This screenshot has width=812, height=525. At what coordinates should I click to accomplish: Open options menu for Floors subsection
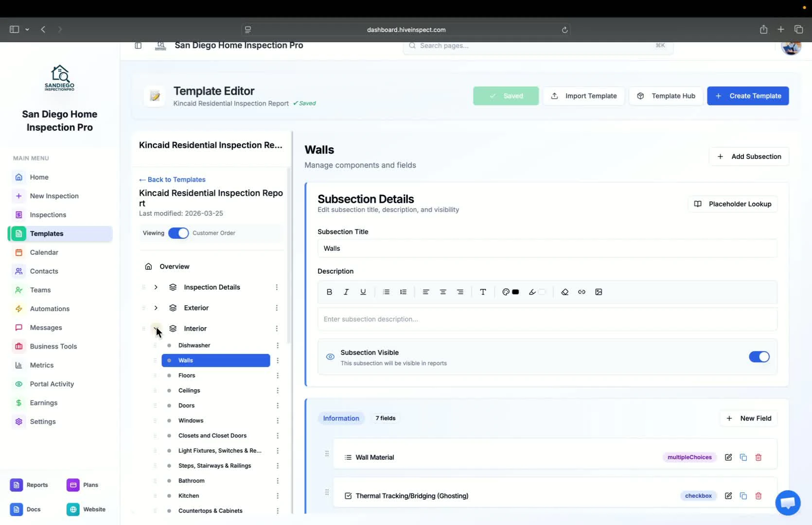tap(278, 376)
